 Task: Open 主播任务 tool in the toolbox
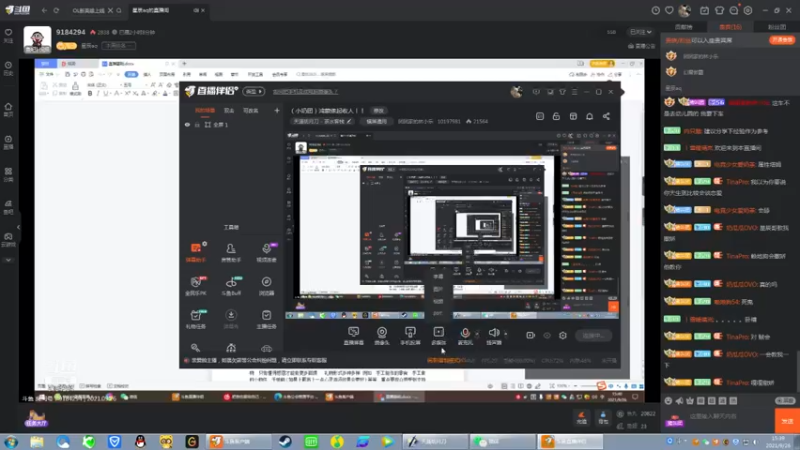tap(266, 319)
